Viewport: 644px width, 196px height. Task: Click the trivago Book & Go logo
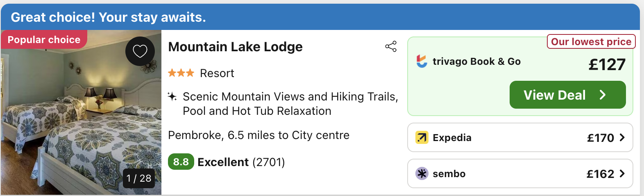click(422, 62)
